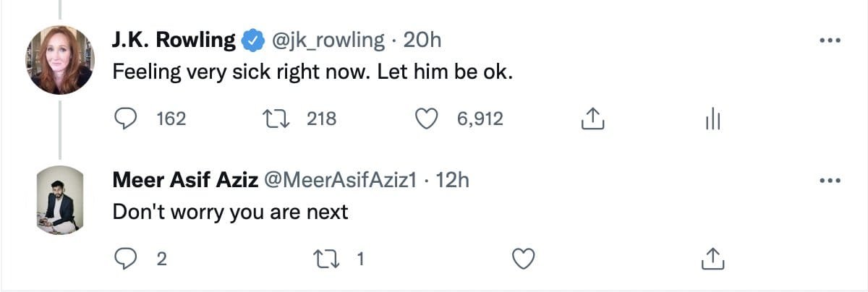Open more options on Meer Asif Aziz's reply
This screenshot has width=868, height=292.
(x=828, y=180)
